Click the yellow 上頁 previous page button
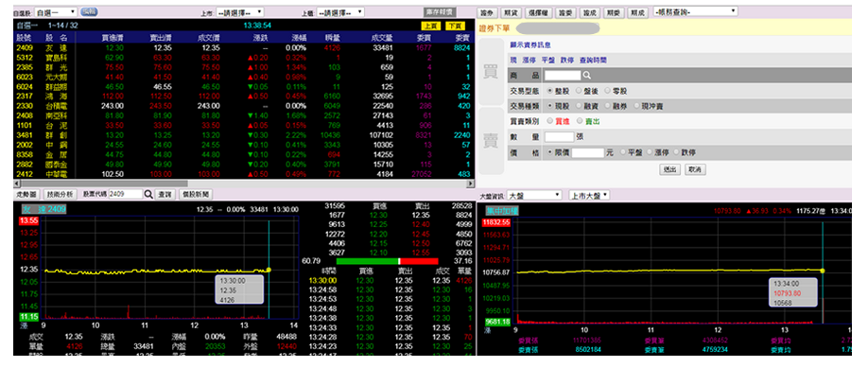Screen dimensions: 868x368 click(x=429, y=26)
